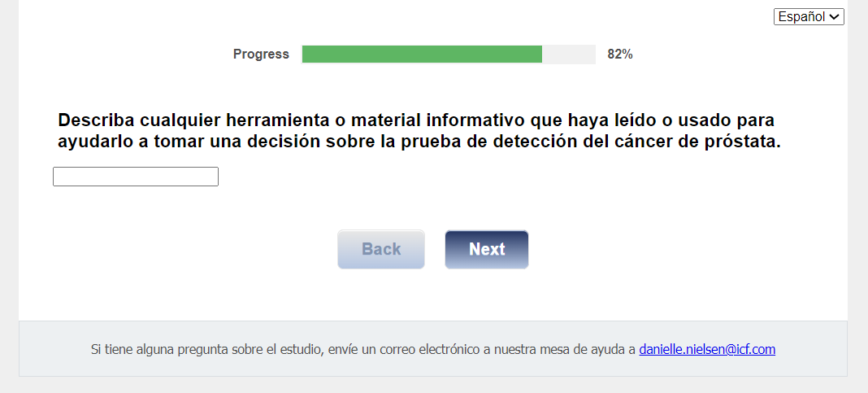Open the Español language dropdown
The image size is (868, 393).
[809, 17]
